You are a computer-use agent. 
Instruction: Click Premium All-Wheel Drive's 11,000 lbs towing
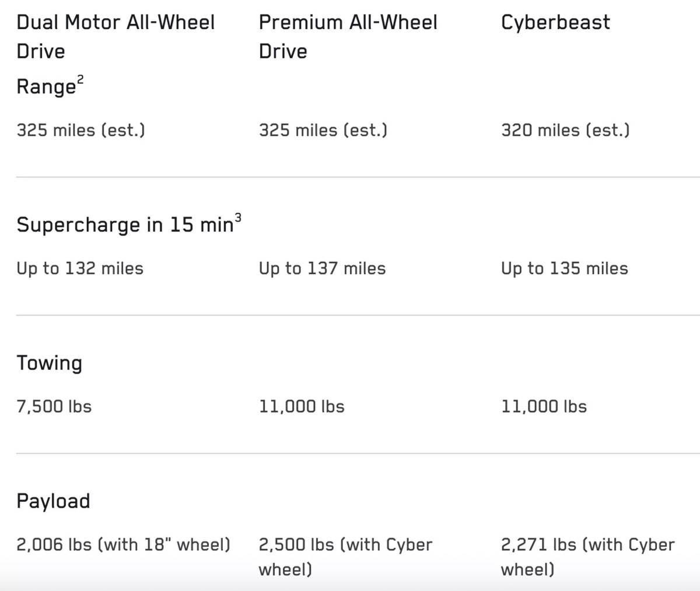click(x=302, y=406)
